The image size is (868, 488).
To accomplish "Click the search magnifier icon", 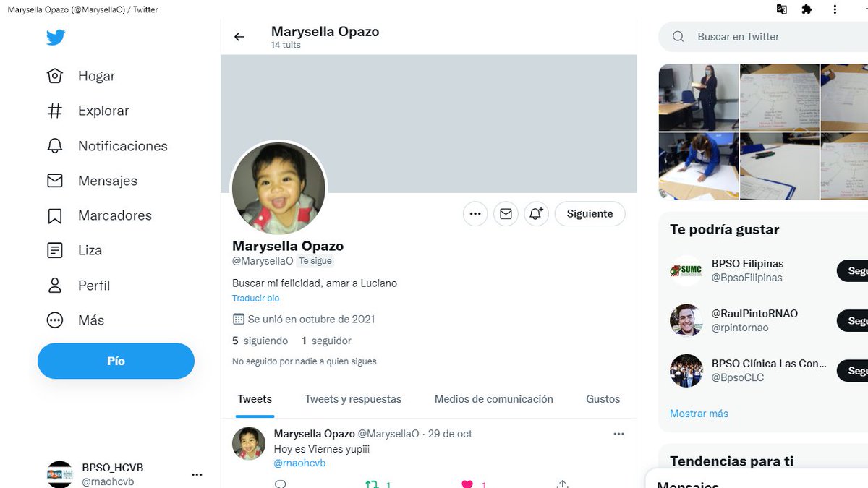I will pyautogui.click(x=678, y=36).
